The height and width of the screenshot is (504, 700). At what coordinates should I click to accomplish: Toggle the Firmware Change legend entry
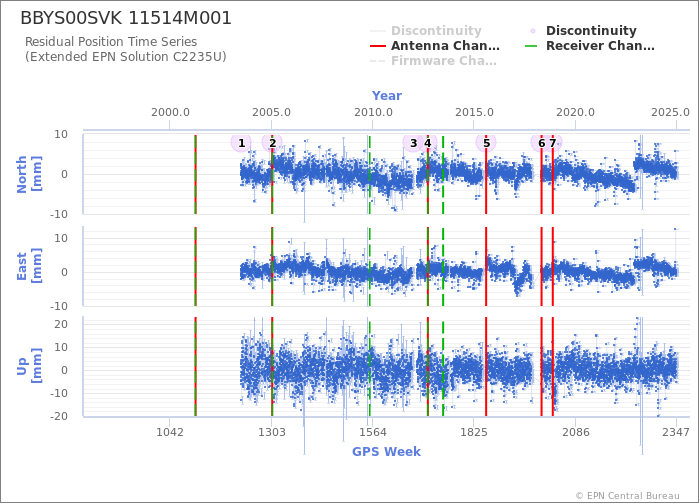click(x=433, y=61)
